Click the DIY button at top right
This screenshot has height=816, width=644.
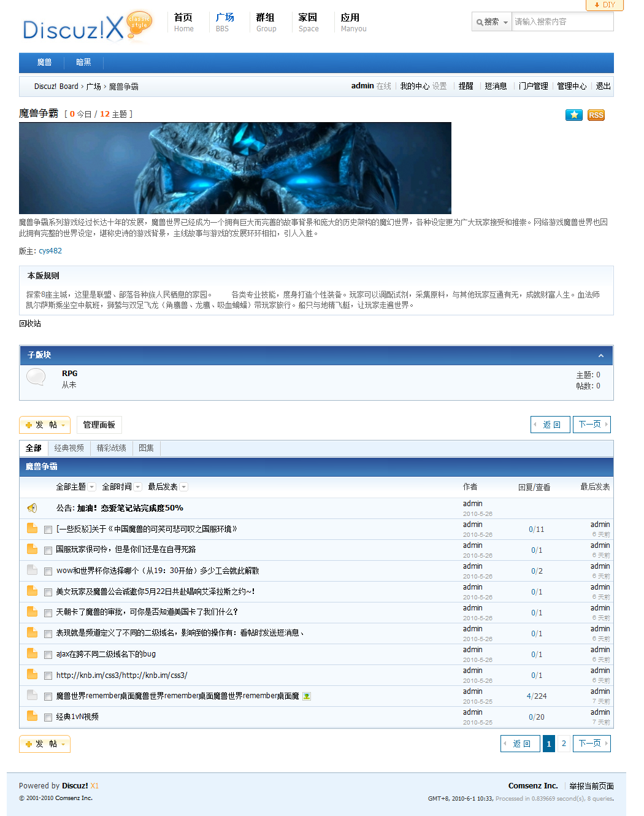(605, 5)
